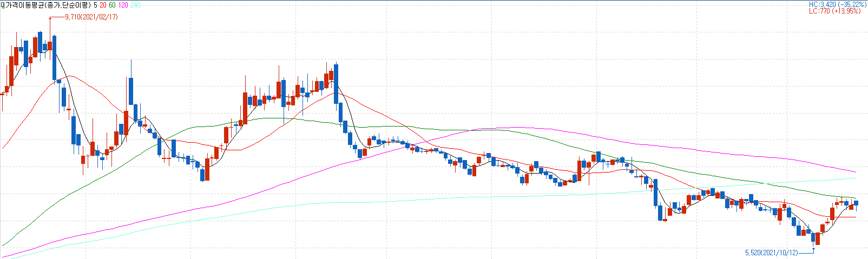
Task: Select the cyan 240-period legend number
Action: [136, 4]
